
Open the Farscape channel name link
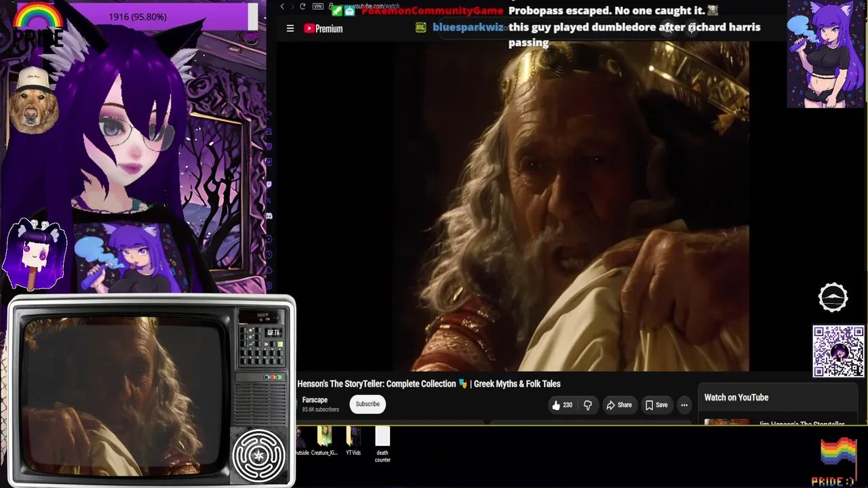(x=315, y=400)
